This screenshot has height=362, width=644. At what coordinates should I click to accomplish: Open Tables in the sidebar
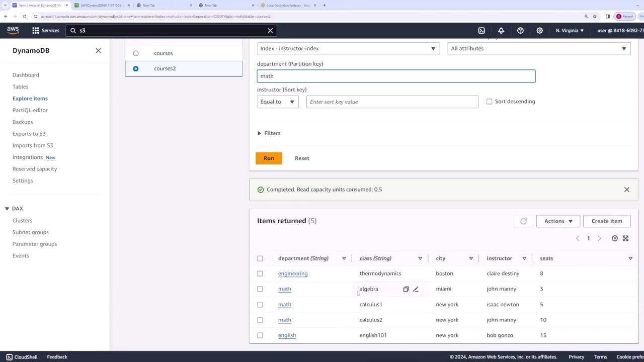pos(20,87)
